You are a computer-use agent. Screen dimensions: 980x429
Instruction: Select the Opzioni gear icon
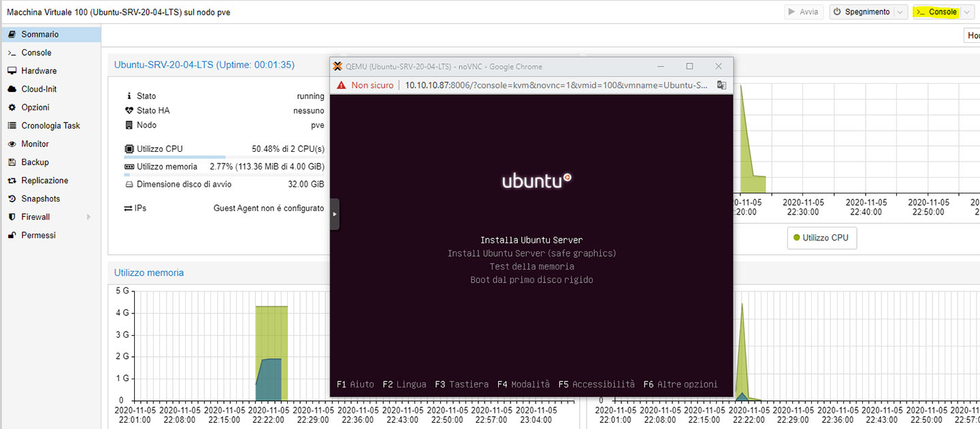[12, 108]
